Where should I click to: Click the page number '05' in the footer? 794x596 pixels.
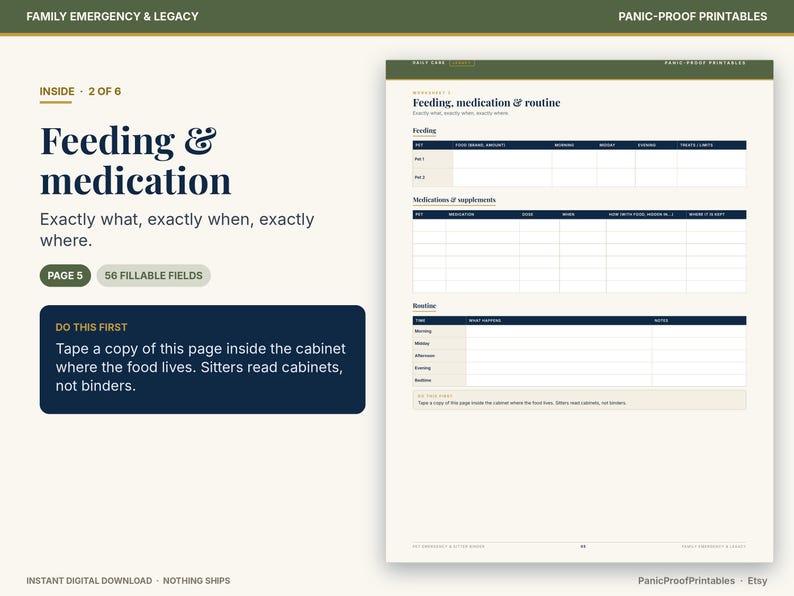point(583,547)
